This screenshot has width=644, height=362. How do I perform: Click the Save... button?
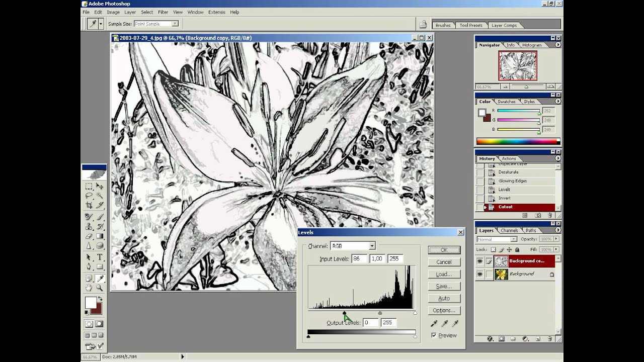[444, 286]
